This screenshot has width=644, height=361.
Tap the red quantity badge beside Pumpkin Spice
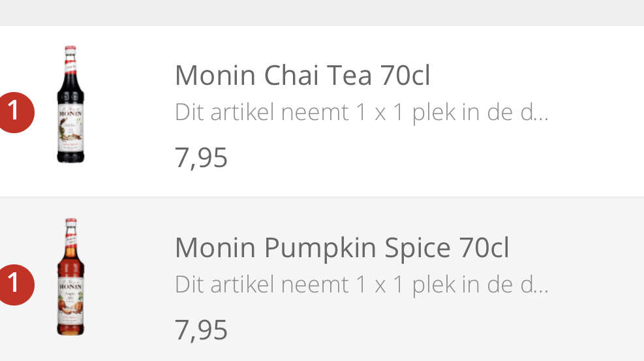[16, 285]
